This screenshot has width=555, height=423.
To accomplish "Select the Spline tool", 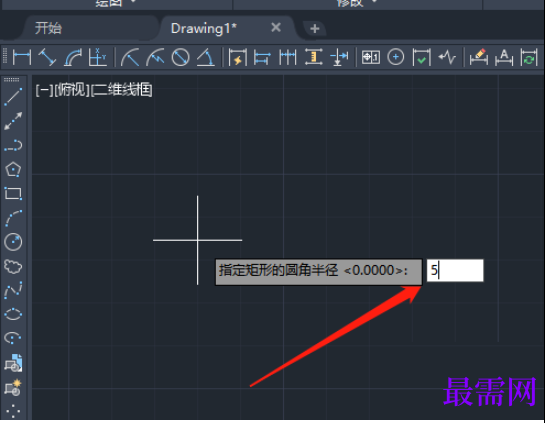I will point(13,290).
